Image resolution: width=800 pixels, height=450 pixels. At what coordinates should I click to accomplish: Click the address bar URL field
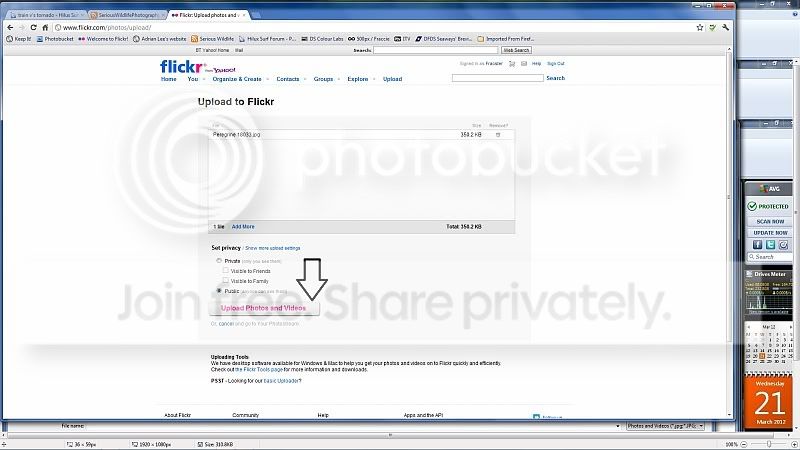pos(373,28)
